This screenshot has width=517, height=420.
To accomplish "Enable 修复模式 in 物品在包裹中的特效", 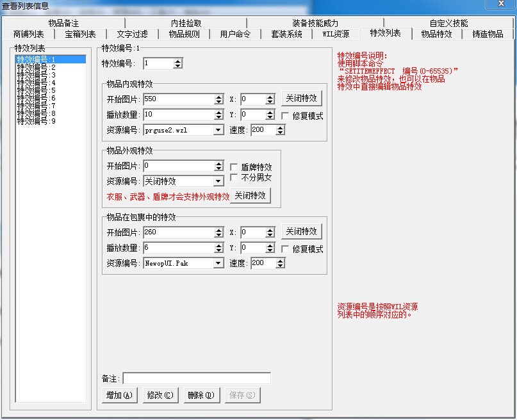I will point(286,249).
